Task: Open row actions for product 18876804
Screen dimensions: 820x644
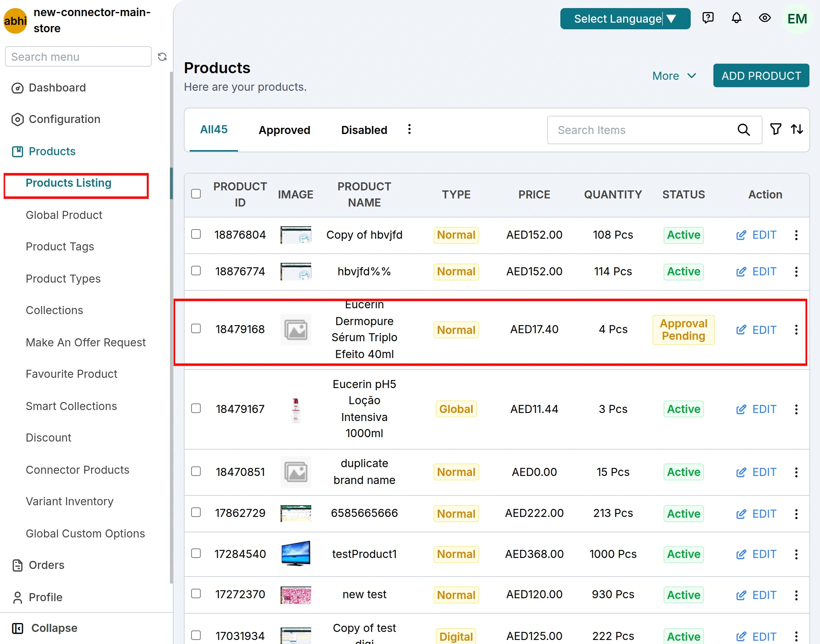Action: coord(796,235)
